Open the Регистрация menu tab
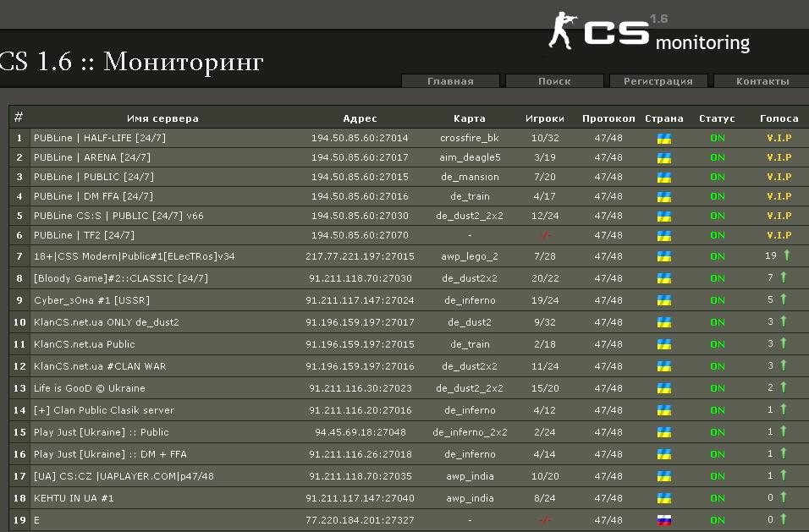Image resolution: width=809 pixels, height=532 pixels. point(658,81)
